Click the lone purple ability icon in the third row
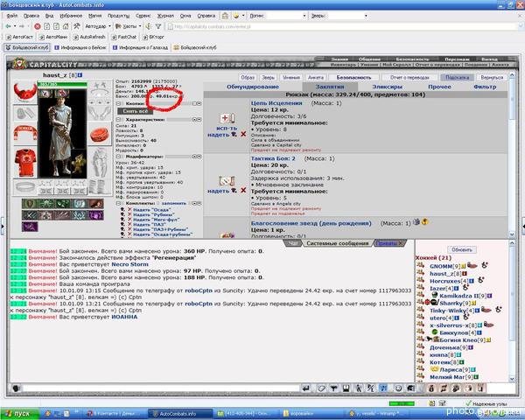The height and width of the screenshot is (420, 525). click(x=30, y=227)
